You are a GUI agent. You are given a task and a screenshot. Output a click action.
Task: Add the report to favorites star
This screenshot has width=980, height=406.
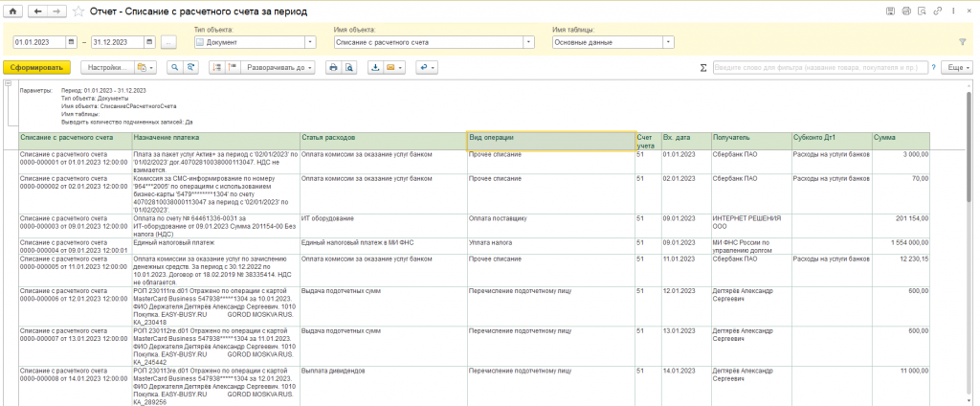pos(78,11)
